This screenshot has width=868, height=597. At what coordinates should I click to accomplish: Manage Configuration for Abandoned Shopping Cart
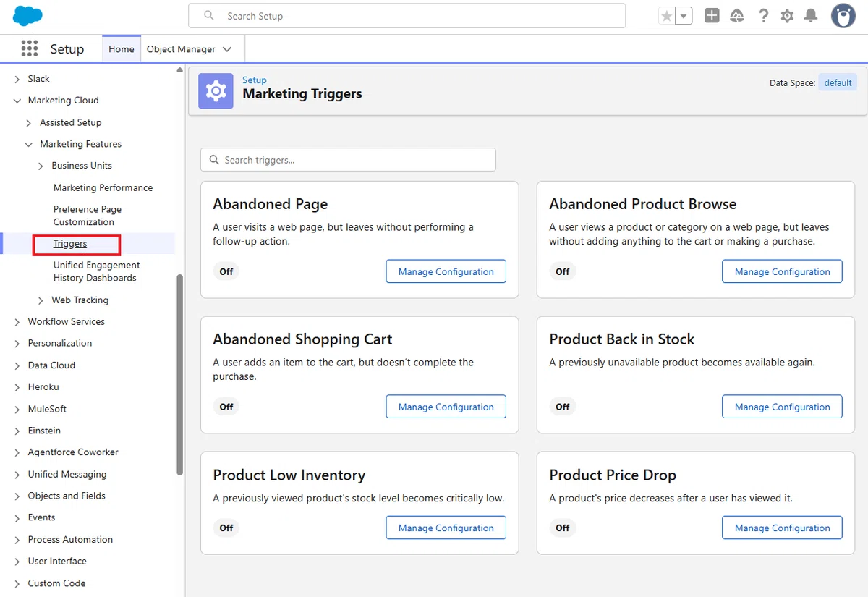click(446, 407)
